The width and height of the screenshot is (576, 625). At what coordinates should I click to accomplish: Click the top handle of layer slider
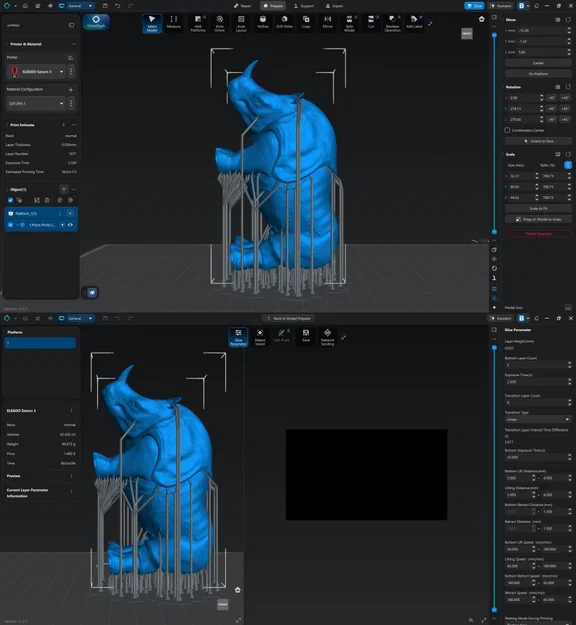pyautogui.click(x=494, y=35)
